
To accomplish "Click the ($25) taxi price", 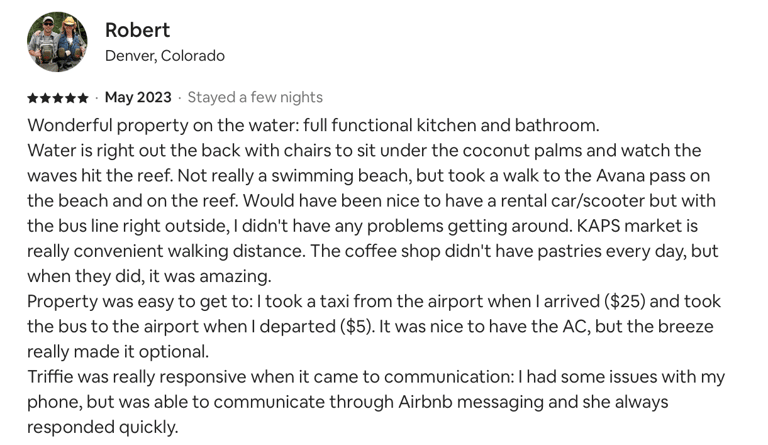I will click(625, 301).
